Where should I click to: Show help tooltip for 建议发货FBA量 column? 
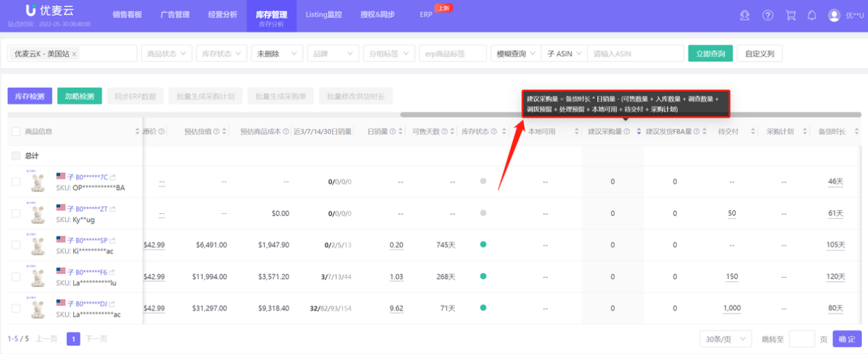pyautogui.click(x=696, y=132)
